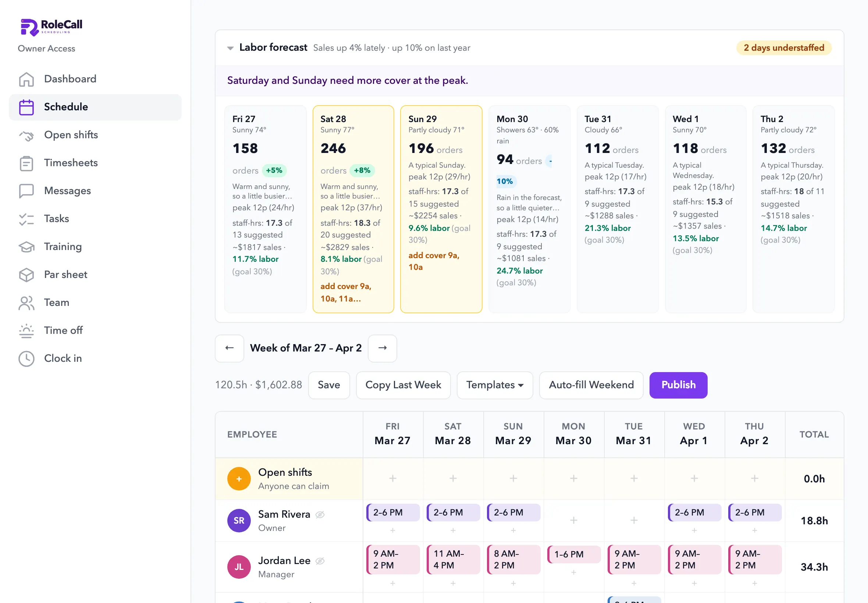Select the Dashboard menu item
This screenshot has height=603, width=868.
[x=95, y=79]
